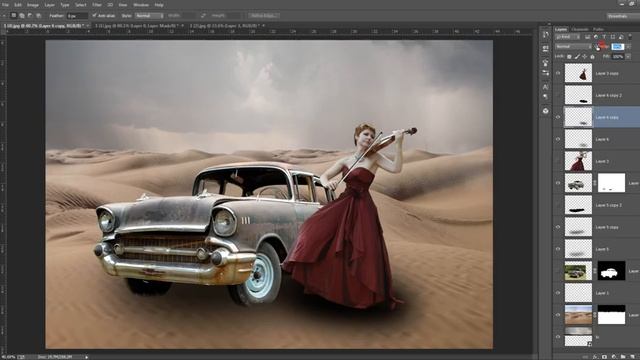This screenshot has height=360, width=640.
Task: Open the Filter menu
Action: (97, 5)
